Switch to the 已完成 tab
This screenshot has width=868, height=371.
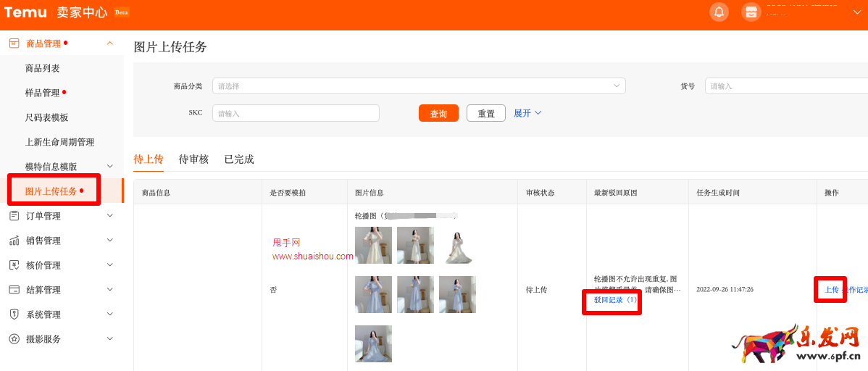[x=239, y=159]
